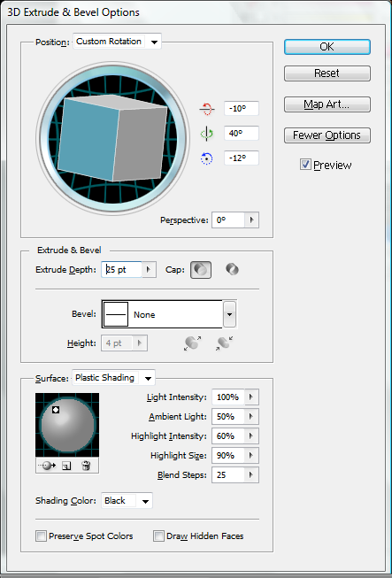
Task: Click the Z-axis rotation icon
Action: [x=207, y=158]
